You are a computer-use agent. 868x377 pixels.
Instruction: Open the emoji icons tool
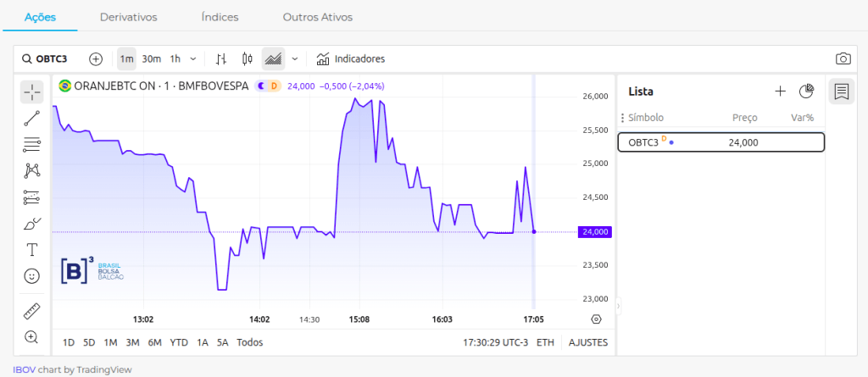coord(31,275)
